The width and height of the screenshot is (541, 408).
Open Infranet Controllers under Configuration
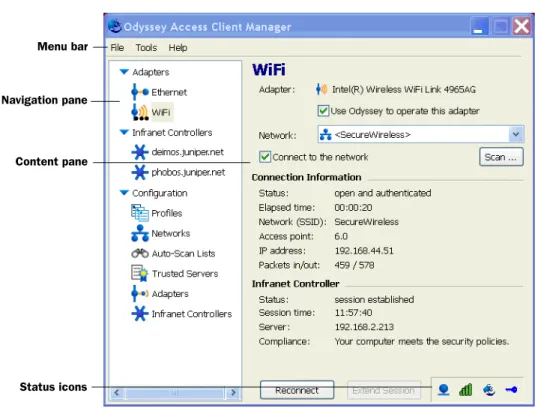coord(192,314)
